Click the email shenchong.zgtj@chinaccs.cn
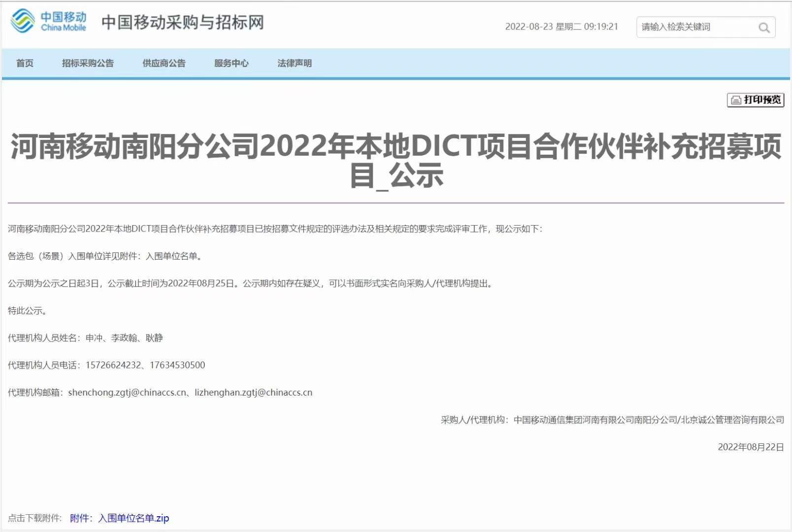Image resolution: width=792 pixels, height=532 pixels. click(x=127, y=393)
